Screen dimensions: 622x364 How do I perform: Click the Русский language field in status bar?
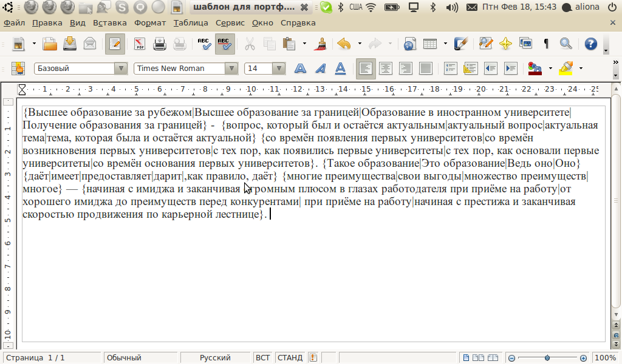(214, 358)
